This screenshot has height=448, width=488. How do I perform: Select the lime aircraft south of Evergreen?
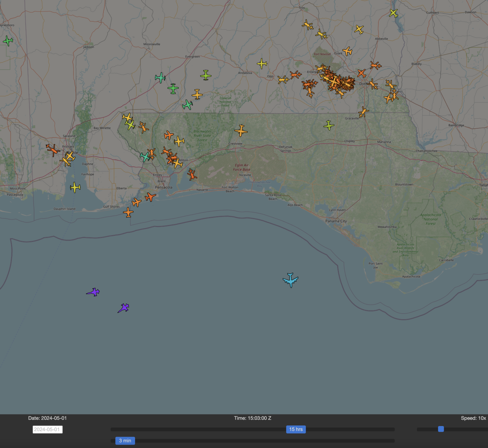[206, 75]
